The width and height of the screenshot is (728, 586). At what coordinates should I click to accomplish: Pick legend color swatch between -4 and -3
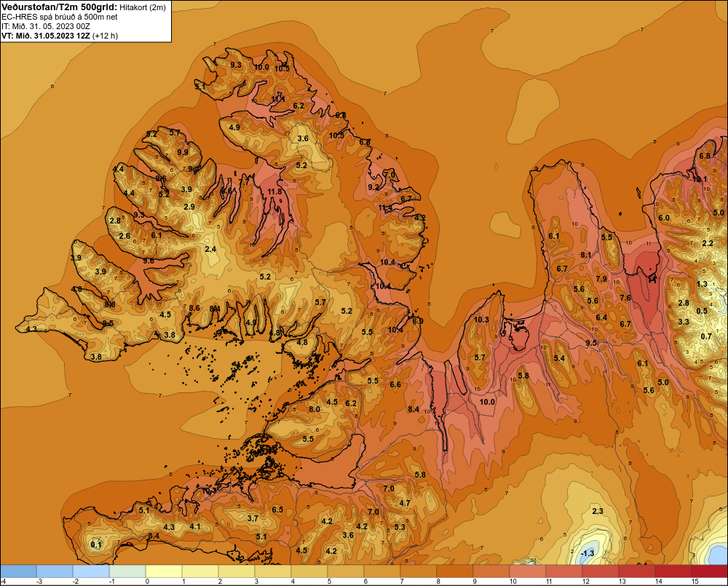[x=18, y=571]
